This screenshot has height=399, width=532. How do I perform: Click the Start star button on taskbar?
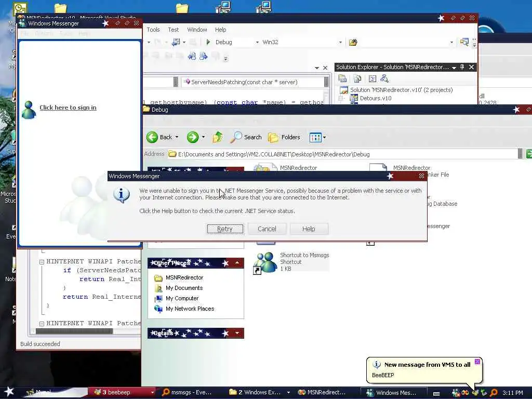[x=9, y=392]
